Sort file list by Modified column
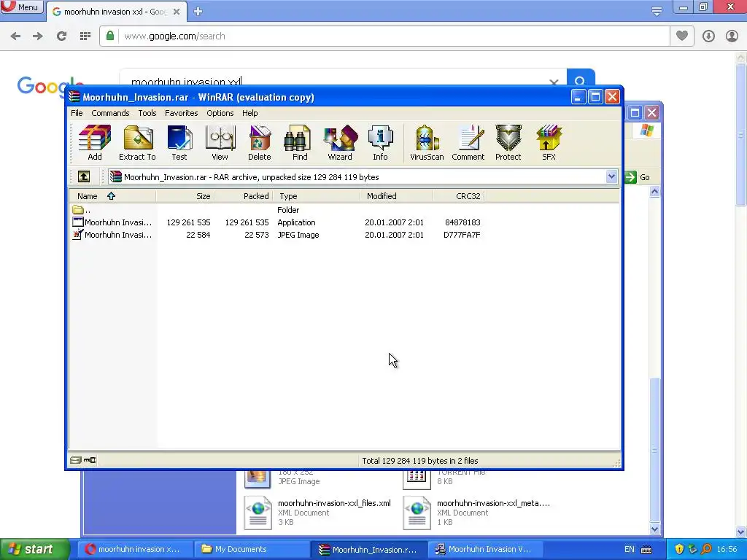This screenshot has width=747, height=560. point(397,196)
